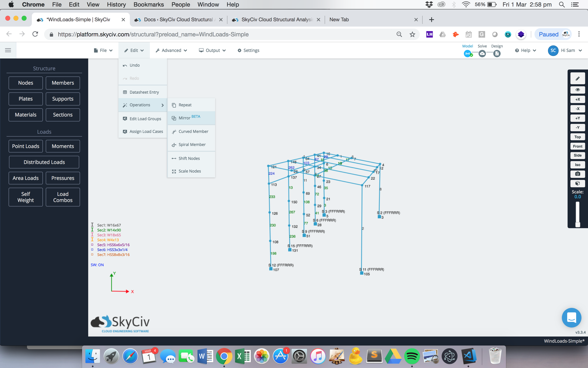Click the zoom magnifier in address bar
Viewport: 588px width, 368px height.
(x=399, y=34)
